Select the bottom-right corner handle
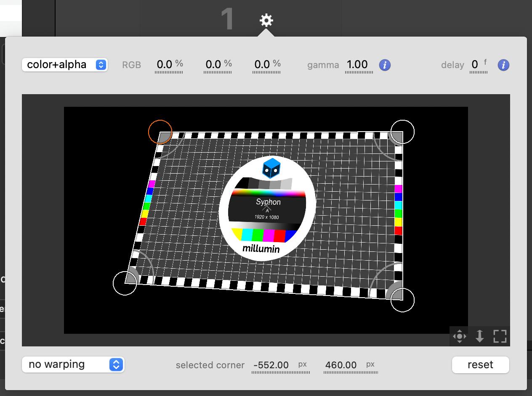Image resolution: width=532 pixels, height=396 pixels. 402,300
